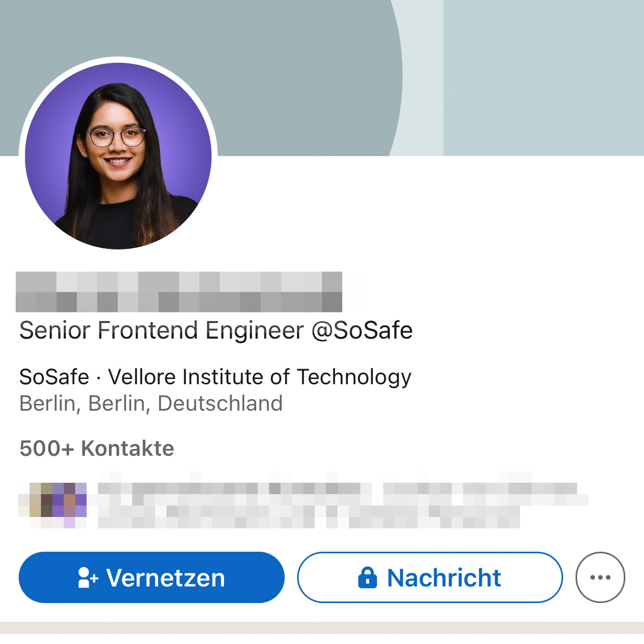
Task: Click the Nachricht message button
Action: [430, 577]
